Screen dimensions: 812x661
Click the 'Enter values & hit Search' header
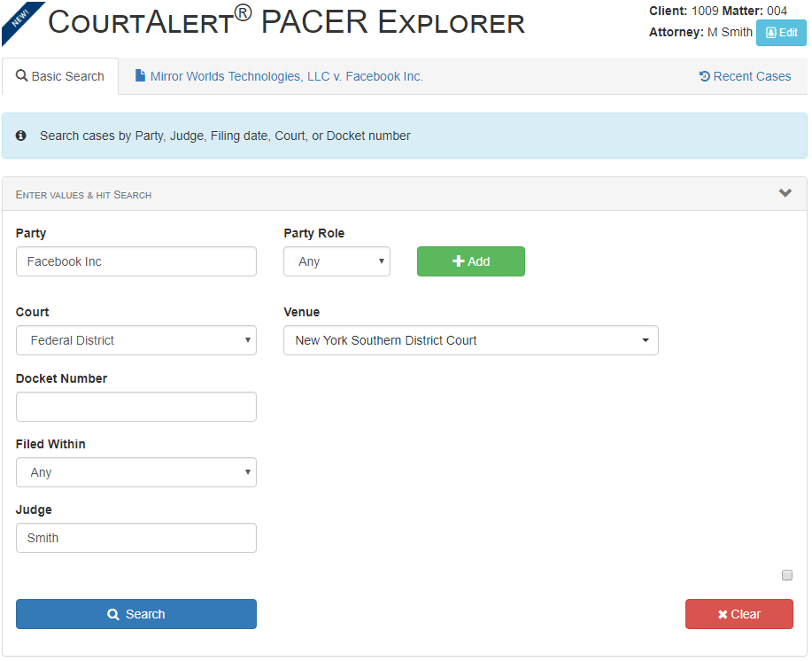click(83, 195)
